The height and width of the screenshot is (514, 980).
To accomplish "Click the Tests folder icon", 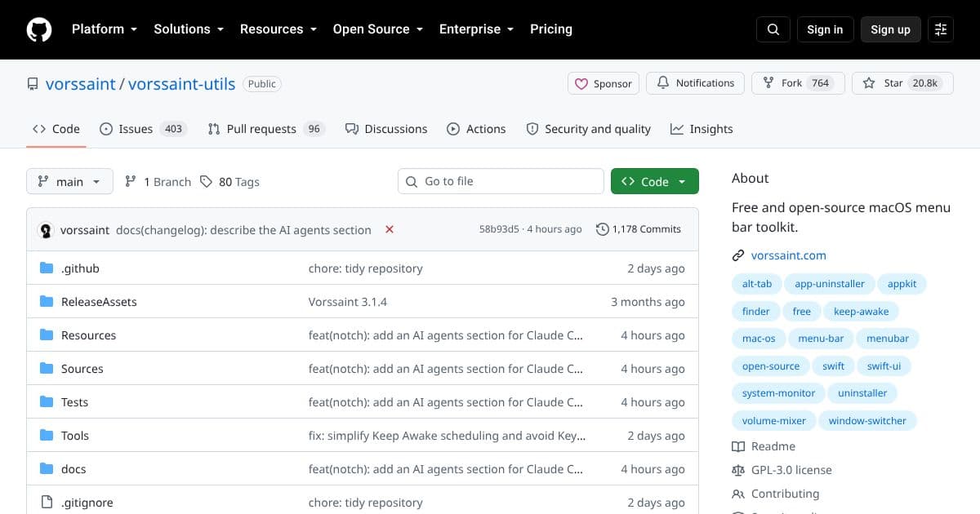I will [x=47, y=402].
